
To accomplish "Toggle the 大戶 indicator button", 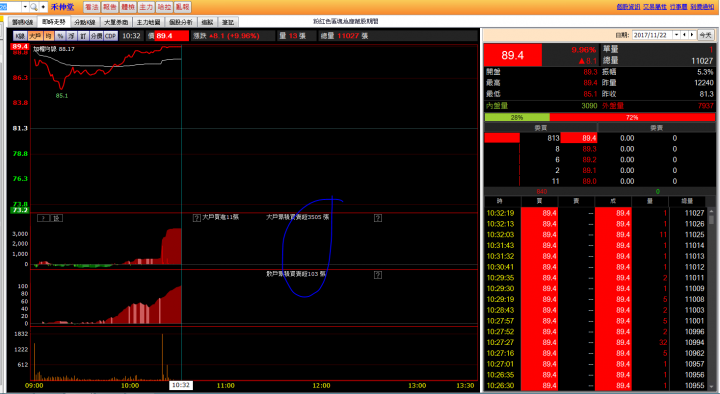I will click(35, 36).
